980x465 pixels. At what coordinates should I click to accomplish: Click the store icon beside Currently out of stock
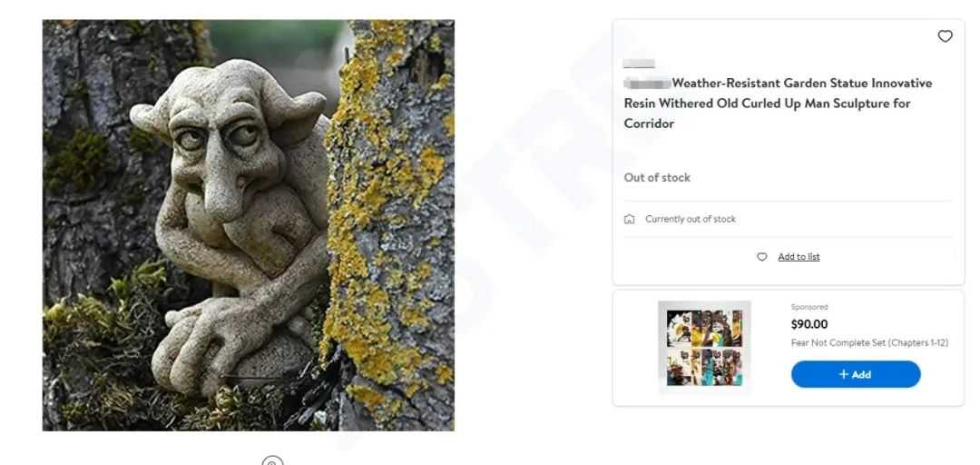pyautogui.click(x=630, y=219)
